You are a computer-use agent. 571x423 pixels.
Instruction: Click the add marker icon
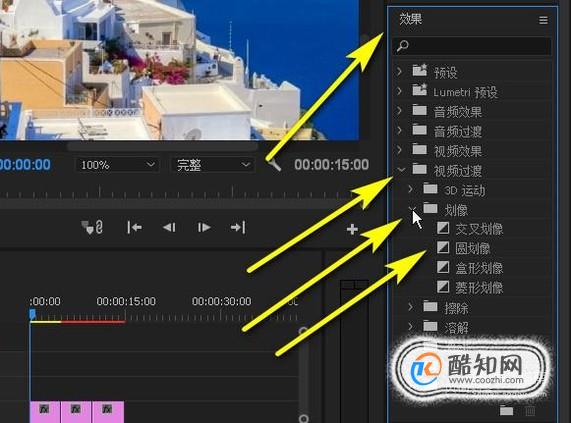(x=86, y=228)
